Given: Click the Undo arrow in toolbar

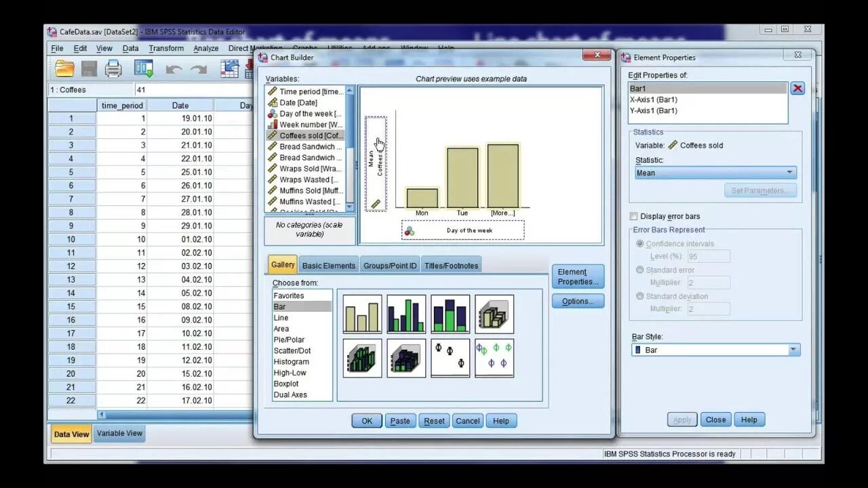Looking at the screenshot, I should [x=174, y=69].
